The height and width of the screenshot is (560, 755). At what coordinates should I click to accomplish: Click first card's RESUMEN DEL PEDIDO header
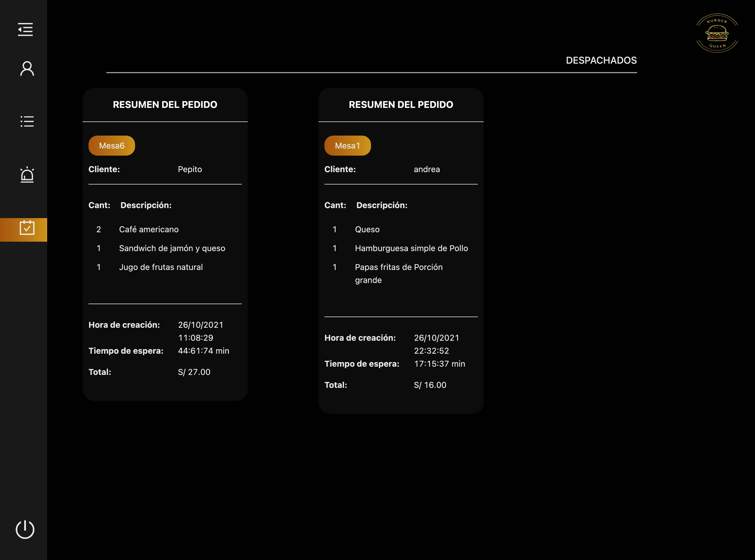coord(165,105)
